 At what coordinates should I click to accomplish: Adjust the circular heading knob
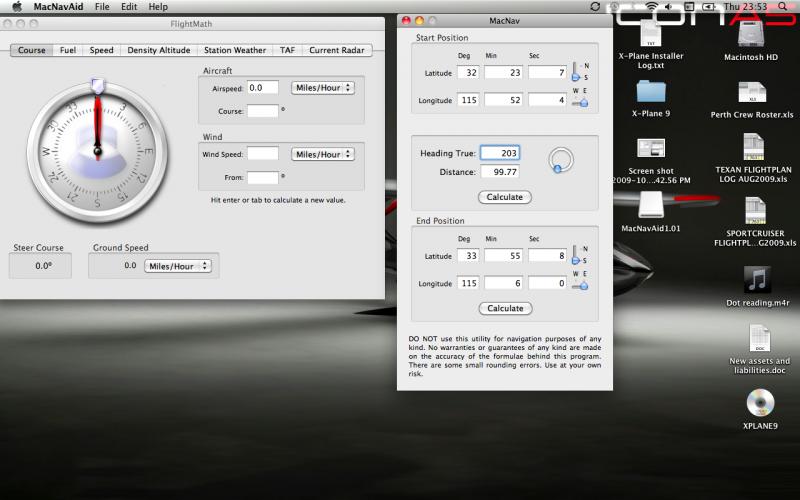[561, 160]
